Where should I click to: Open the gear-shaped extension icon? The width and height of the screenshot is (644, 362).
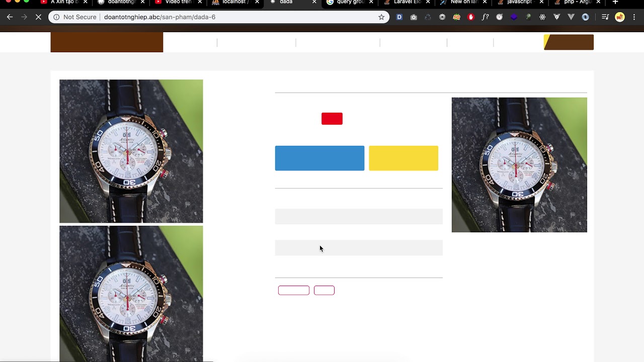click(442, 17)
